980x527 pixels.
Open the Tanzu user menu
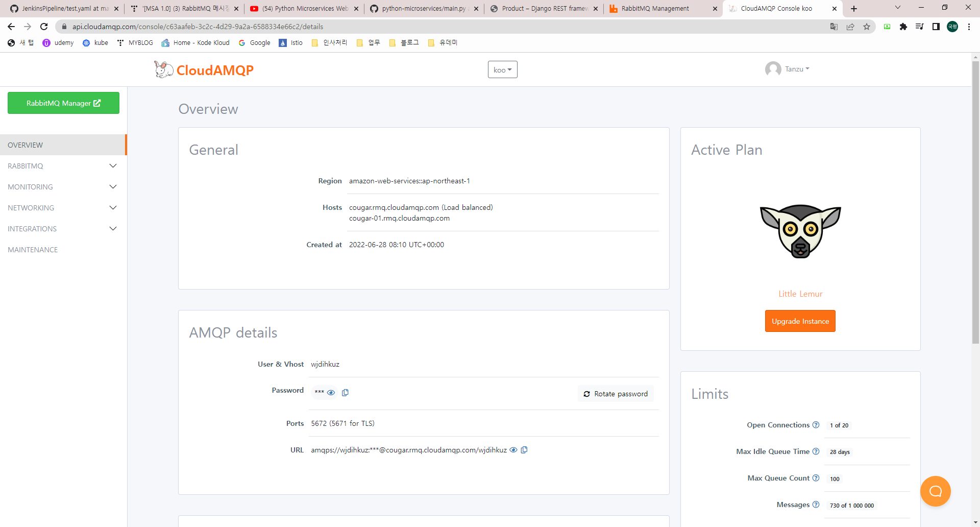click(788, 69)
